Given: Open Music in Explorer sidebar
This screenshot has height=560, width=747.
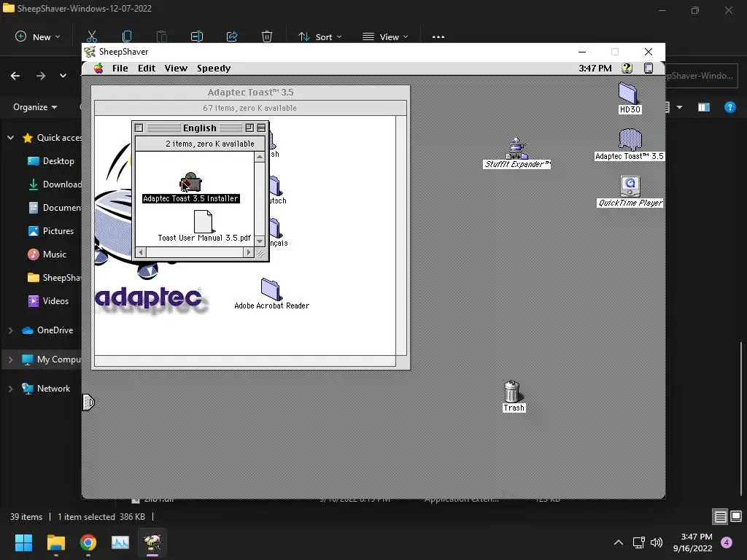Looking at the screenshot, I should click(47, 254).
